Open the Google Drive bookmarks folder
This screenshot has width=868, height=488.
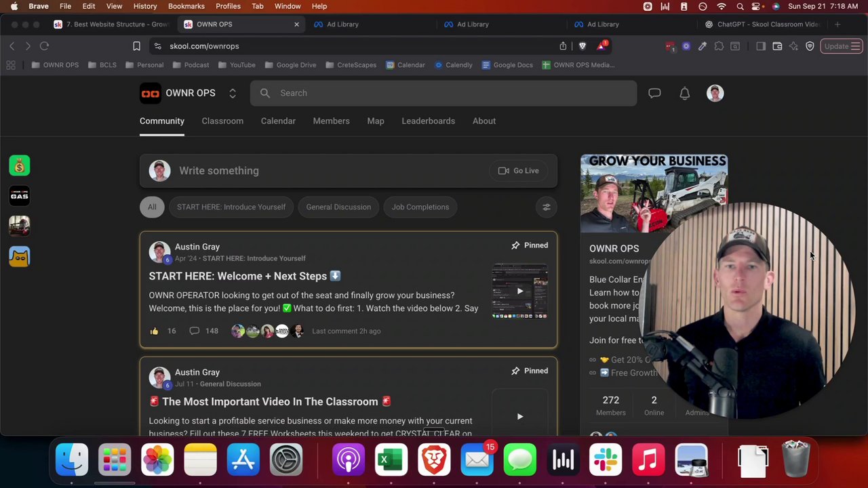click(290, 65)
